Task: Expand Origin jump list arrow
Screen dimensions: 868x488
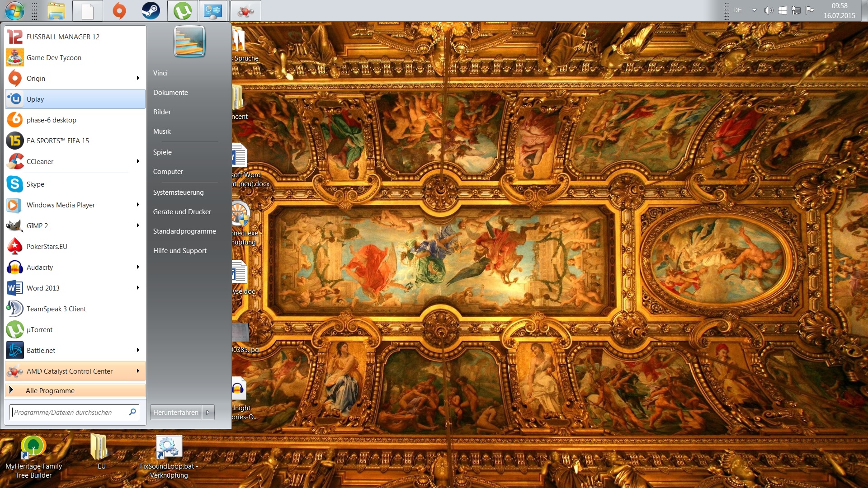Action: (138, 79)
